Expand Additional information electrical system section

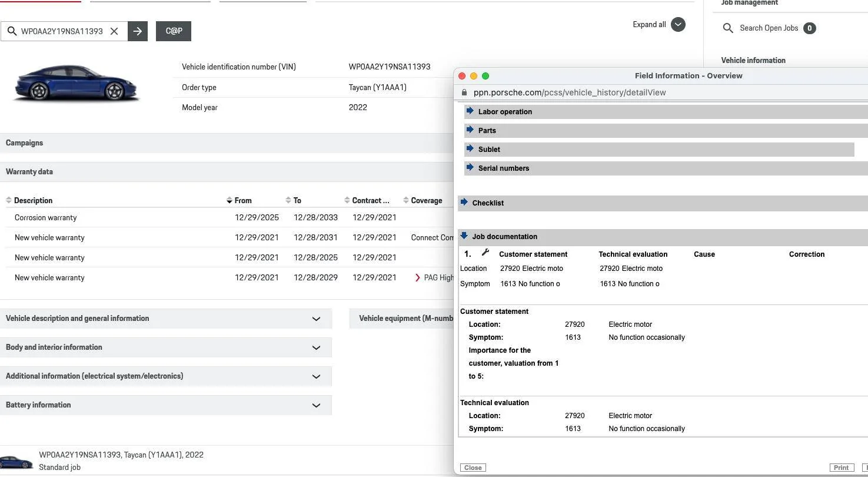coord(166,376)
